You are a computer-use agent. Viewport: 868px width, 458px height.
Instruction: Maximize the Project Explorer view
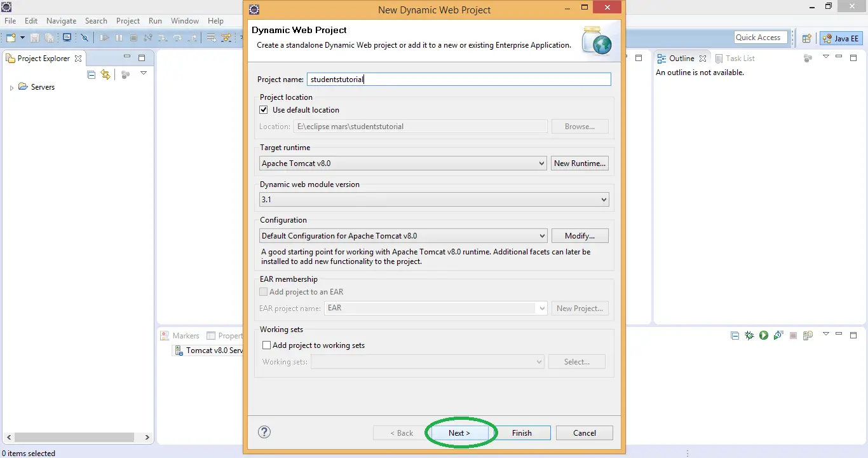pos(142,58)
